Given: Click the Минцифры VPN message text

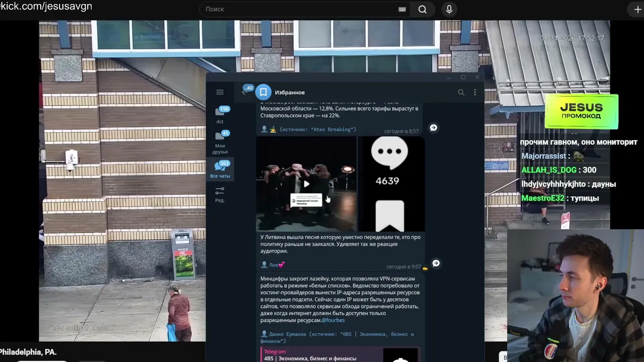Looking at the screenshot, I should point(340,299).
